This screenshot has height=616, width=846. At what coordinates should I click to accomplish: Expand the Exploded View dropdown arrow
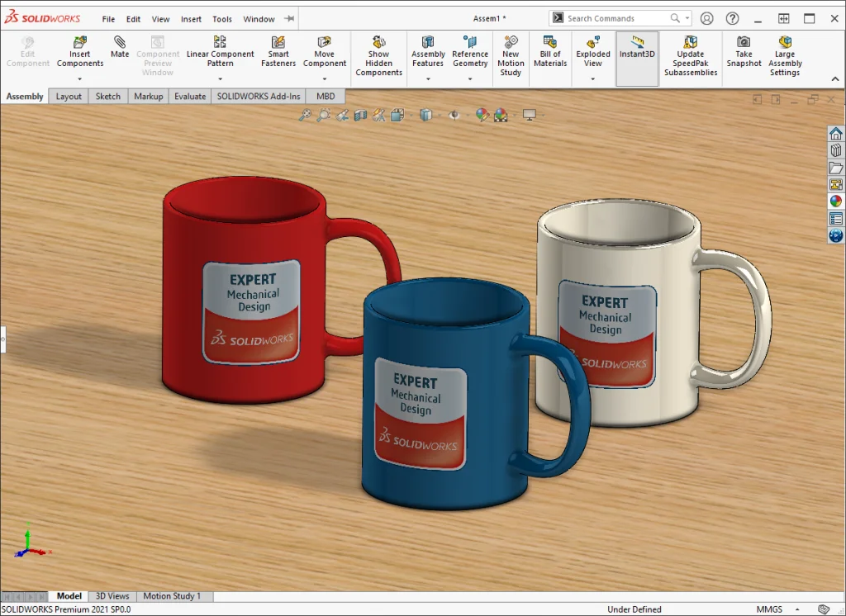[x=593, y=79]
